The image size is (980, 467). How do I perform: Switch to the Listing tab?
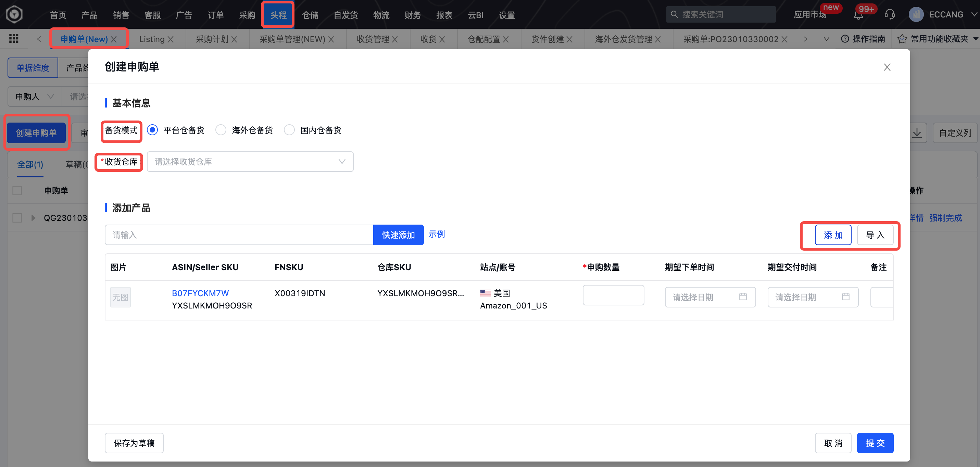[x=152, y=39]
